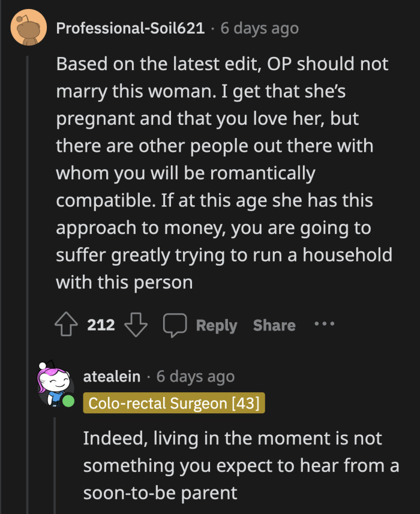Image resolution: width=420 pixels, height=514 pixels.
Task: Click the 6 days ago timestamp
Action: [260, 28]
